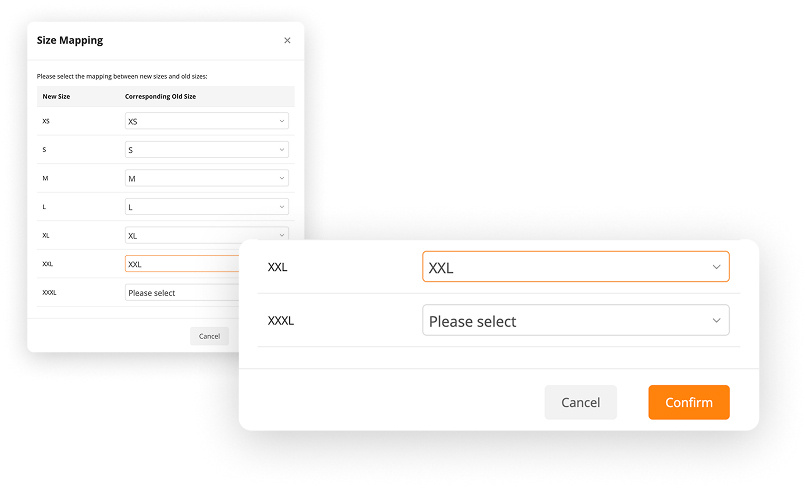Viewport: 811px width, 492px height.
Task: Click the orange Confirm button
Action: tap(688, 402)
